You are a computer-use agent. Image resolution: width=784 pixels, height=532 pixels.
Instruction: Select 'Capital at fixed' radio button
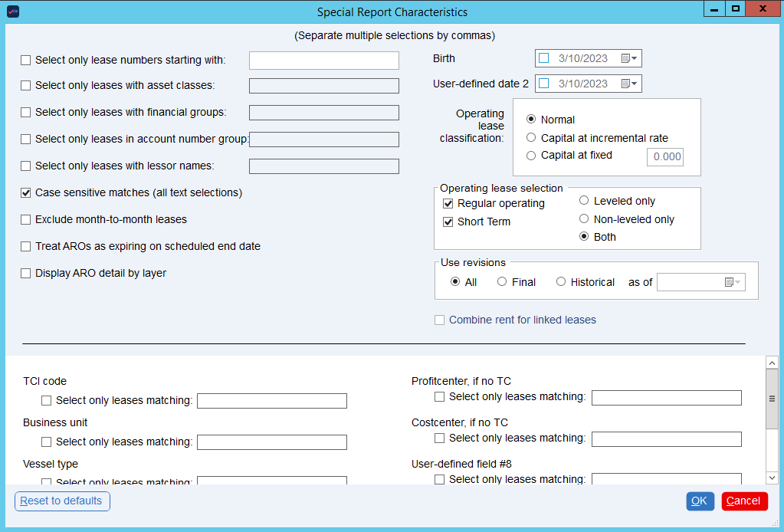tap(531, 156)
